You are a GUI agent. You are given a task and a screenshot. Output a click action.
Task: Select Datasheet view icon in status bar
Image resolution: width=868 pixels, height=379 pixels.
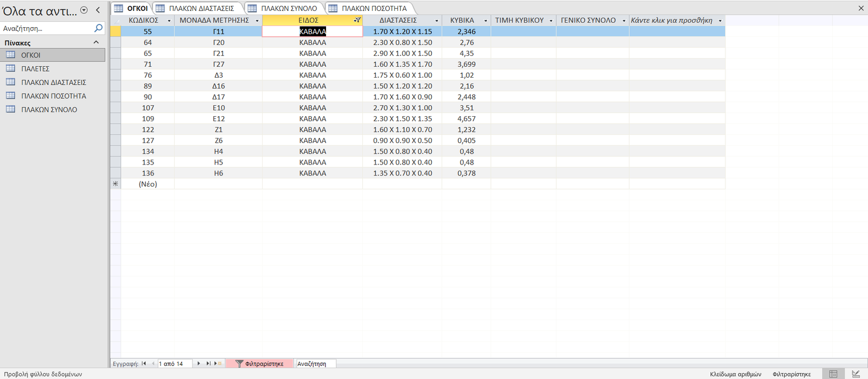(x=833, y=374)
